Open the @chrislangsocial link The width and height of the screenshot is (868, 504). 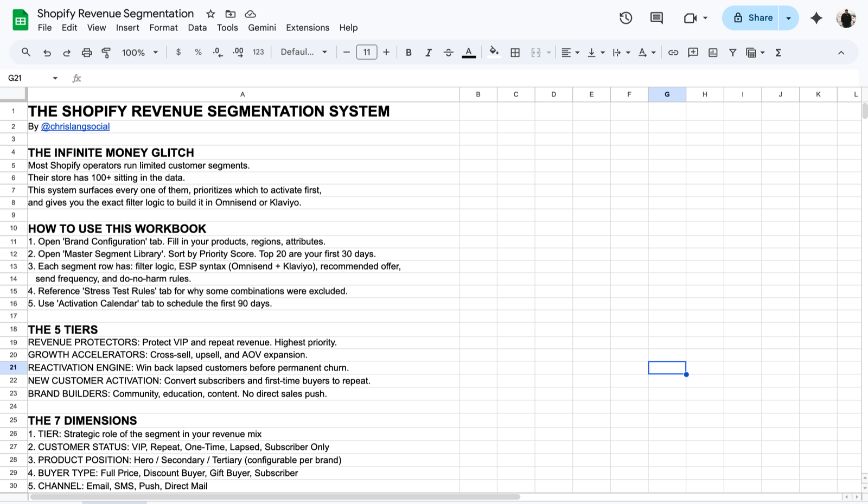pos(75,126)
